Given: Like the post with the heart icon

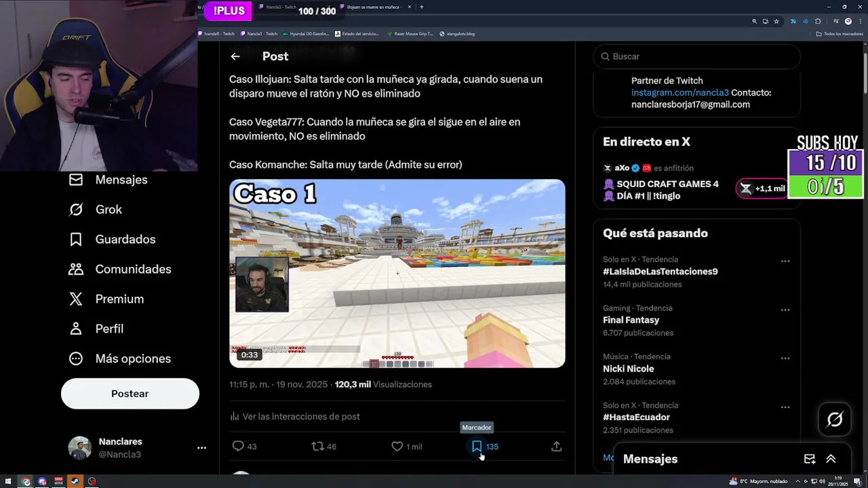Looking at the screenshot, I should click(x=397, y=446).
